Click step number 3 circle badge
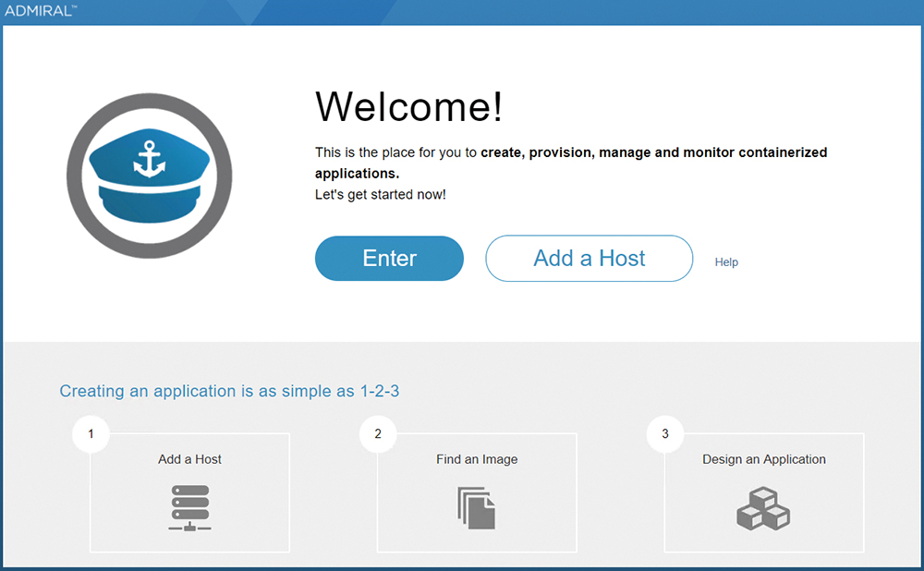 click(x=664, y=433)
